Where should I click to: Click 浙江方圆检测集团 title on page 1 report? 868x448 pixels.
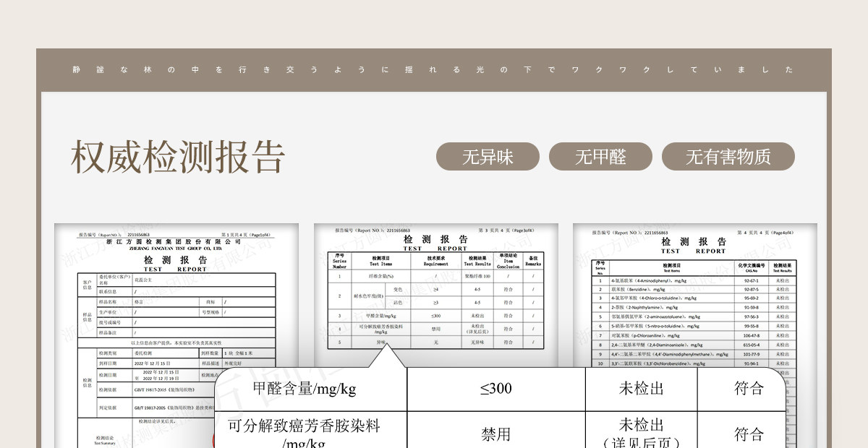pyautogui.click(x=174, y=242)
